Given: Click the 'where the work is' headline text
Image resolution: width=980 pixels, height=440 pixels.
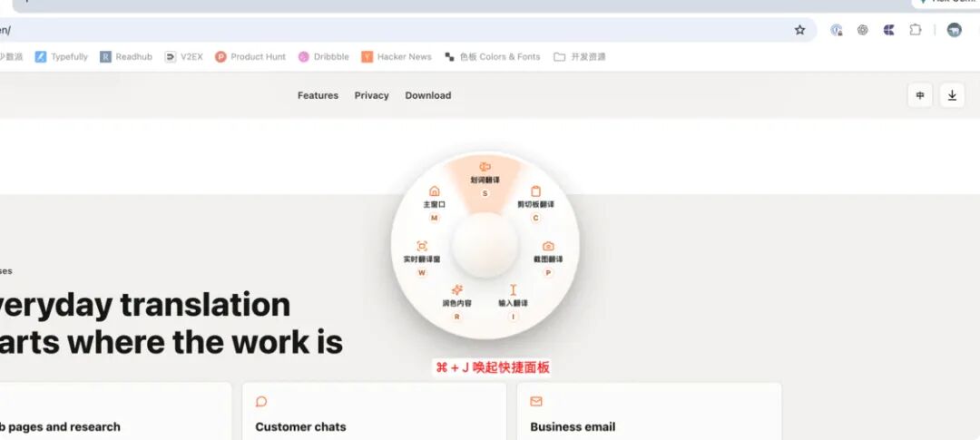Looking at the screenshot, I should pyautogui.click(x=205, y=342).
